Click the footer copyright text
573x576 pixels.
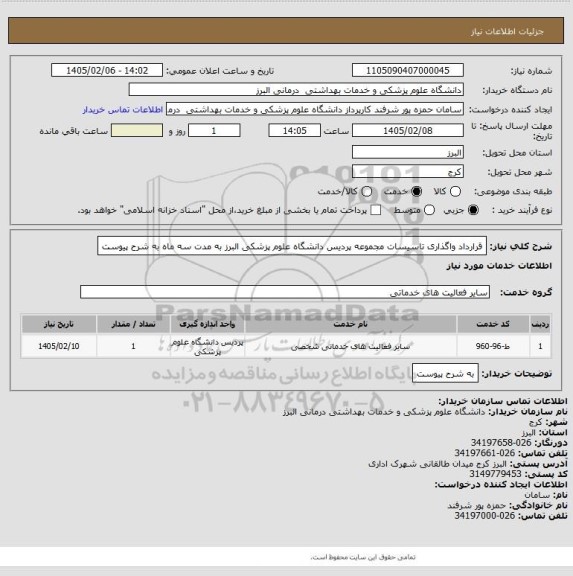pyautogui.click(x=363, y=557)
